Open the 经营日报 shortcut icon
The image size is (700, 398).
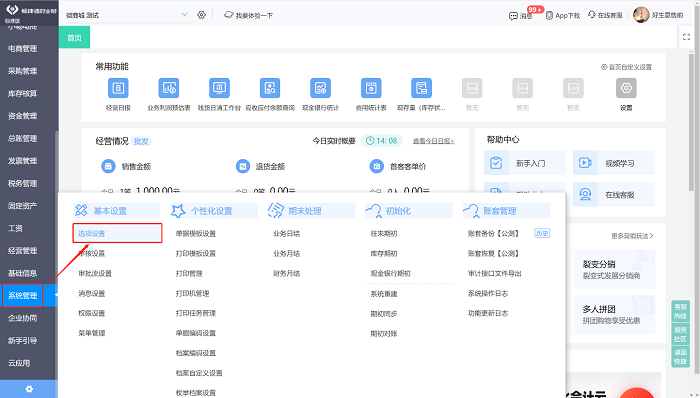tap(118, 88)
